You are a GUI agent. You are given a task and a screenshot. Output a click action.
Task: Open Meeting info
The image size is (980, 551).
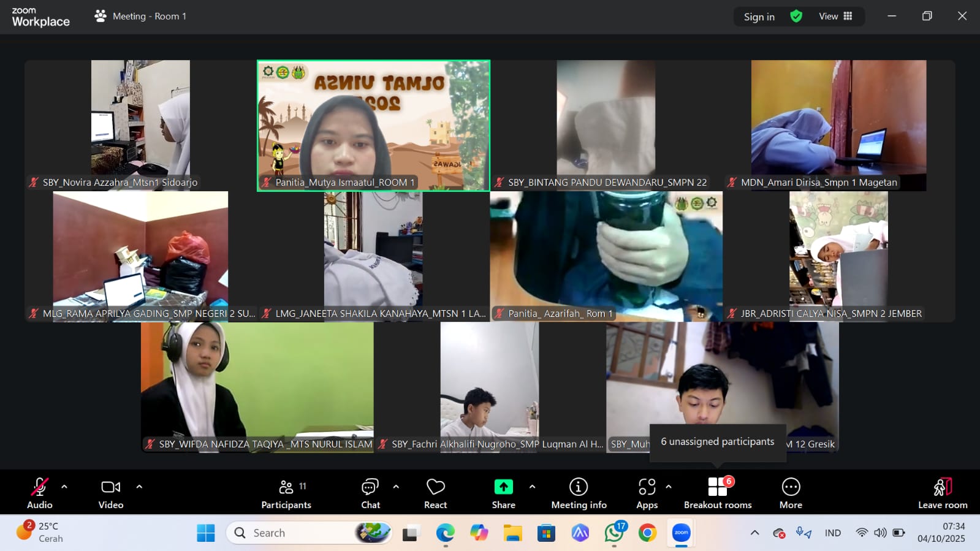pyautogui.click(x=579, y=493)
